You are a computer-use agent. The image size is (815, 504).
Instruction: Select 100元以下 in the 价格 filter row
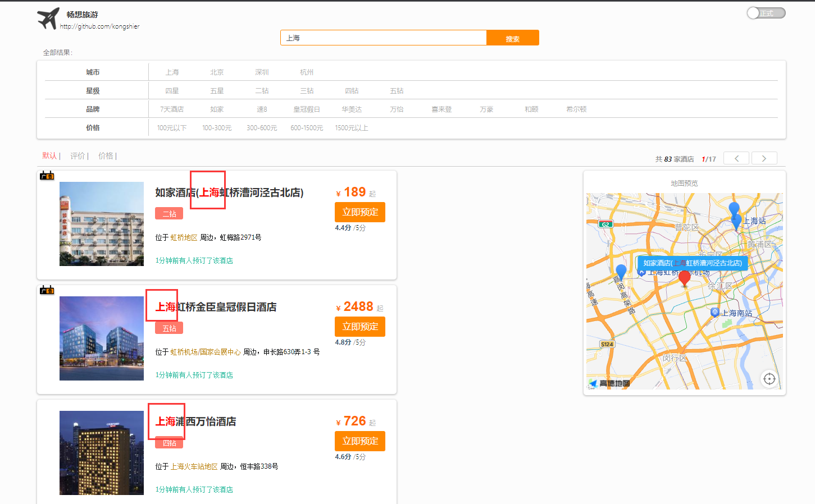pyautogui.click(x=171, y=127)
